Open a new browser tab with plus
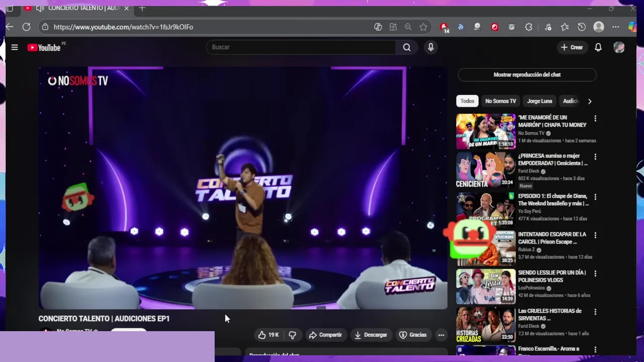This screenshot has height=362, width=644. [x=142, y=8]
